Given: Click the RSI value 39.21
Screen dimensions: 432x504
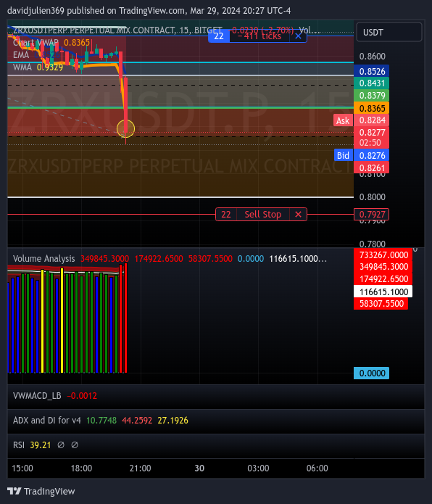Looking at the screenshot, I should [41, 445].
